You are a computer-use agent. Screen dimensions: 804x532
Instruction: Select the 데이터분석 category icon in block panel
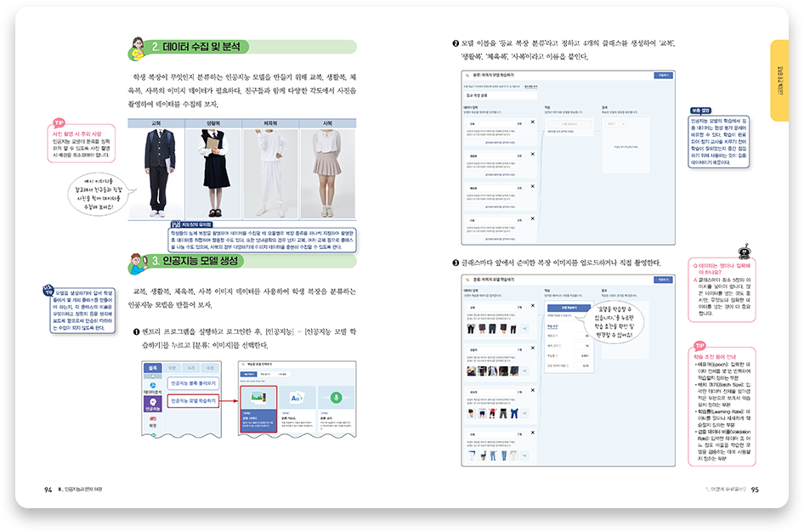[153, 388]
